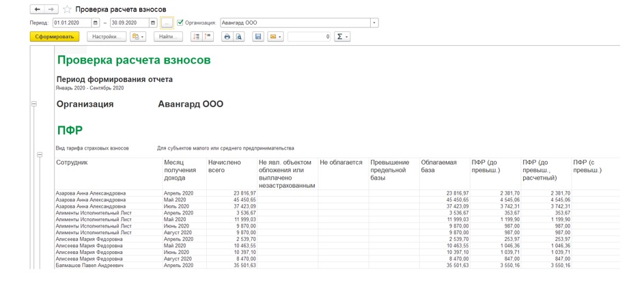Click the back navigation arrow

38,9
